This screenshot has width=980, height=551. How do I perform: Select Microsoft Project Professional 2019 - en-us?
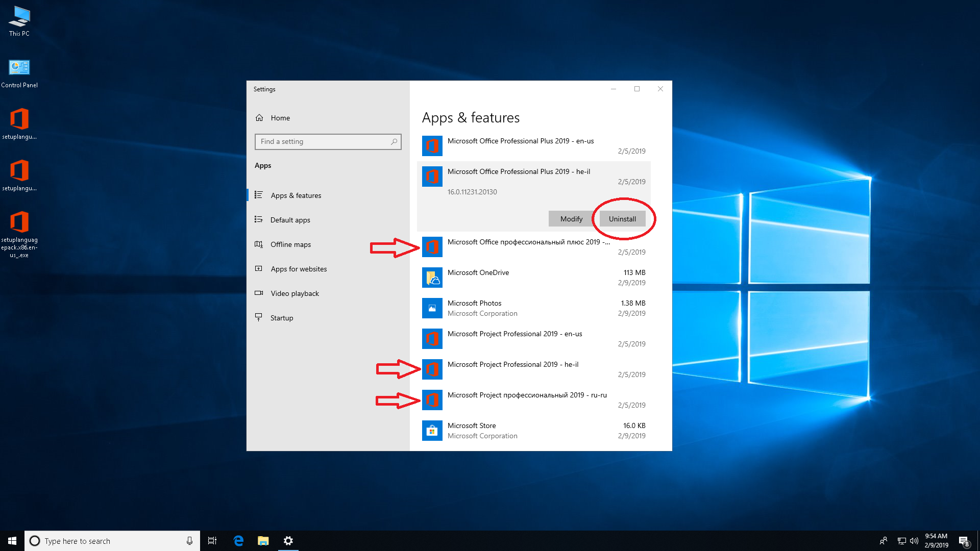tap(534, 339)
